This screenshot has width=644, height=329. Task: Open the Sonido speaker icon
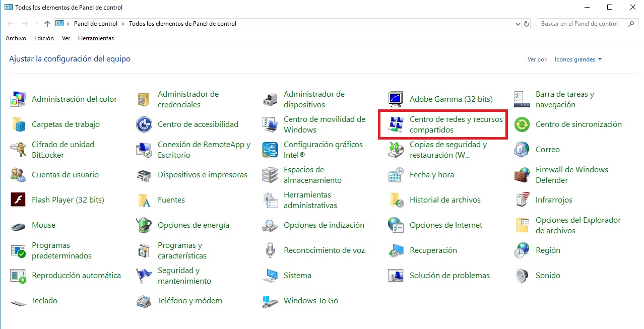522,276
